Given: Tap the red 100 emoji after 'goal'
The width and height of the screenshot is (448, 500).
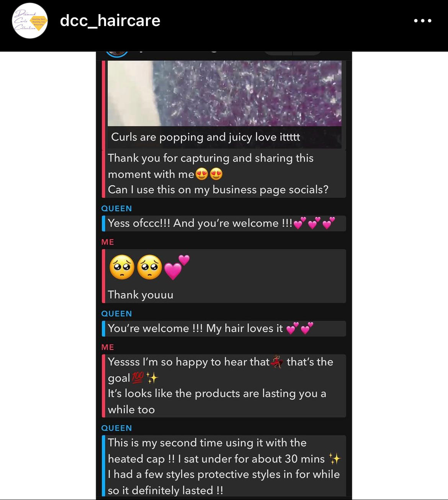Looking at the screenshot, I should click(137, 377).
